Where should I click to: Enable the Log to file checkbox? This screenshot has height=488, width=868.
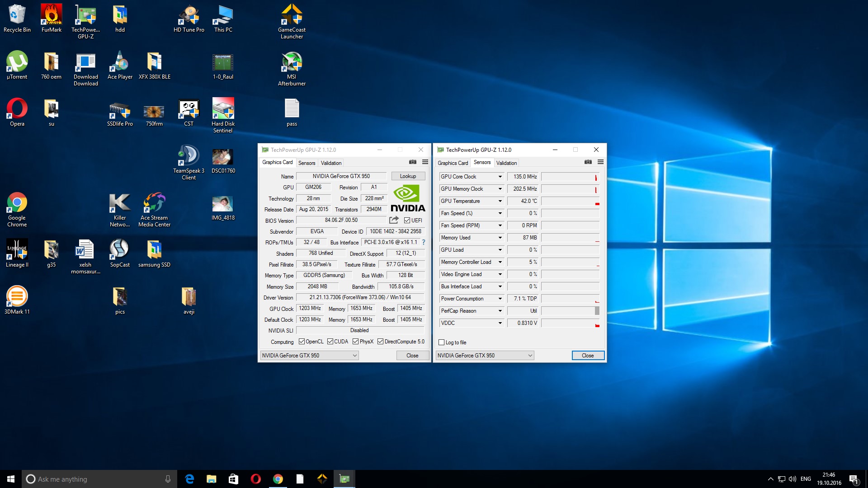click(442, 343)
